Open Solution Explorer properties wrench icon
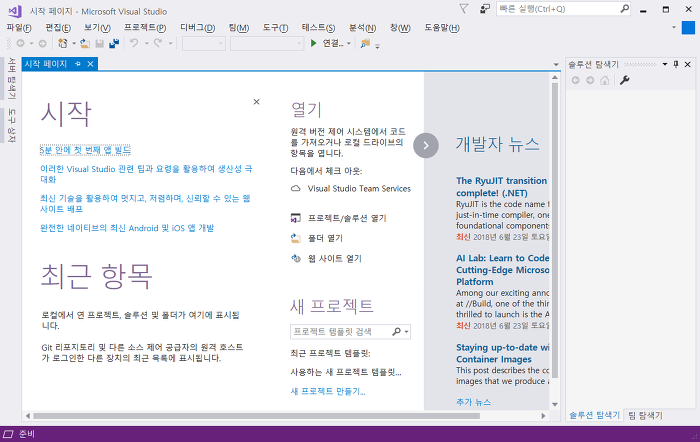Screen dimensions: 700x442 click(x=625, y=80)
